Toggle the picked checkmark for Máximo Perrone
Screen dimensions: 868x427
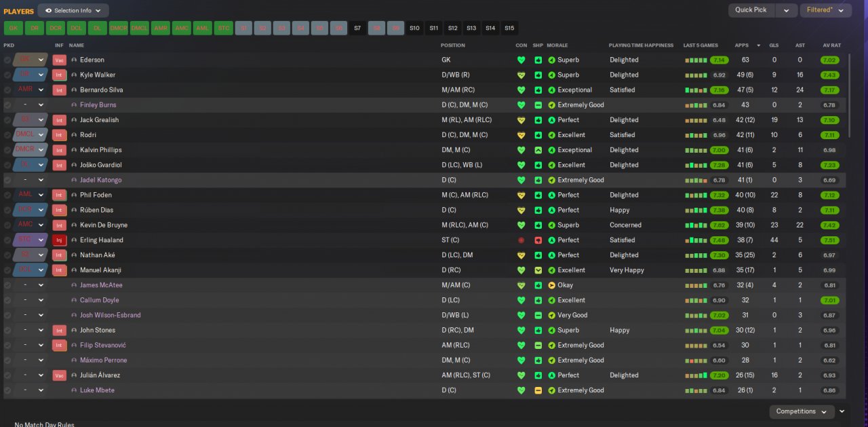tap(7, 360)
